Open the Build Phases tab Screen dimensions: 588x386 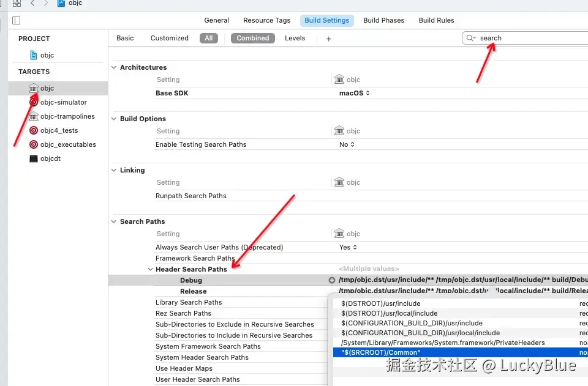coord(383,20)
